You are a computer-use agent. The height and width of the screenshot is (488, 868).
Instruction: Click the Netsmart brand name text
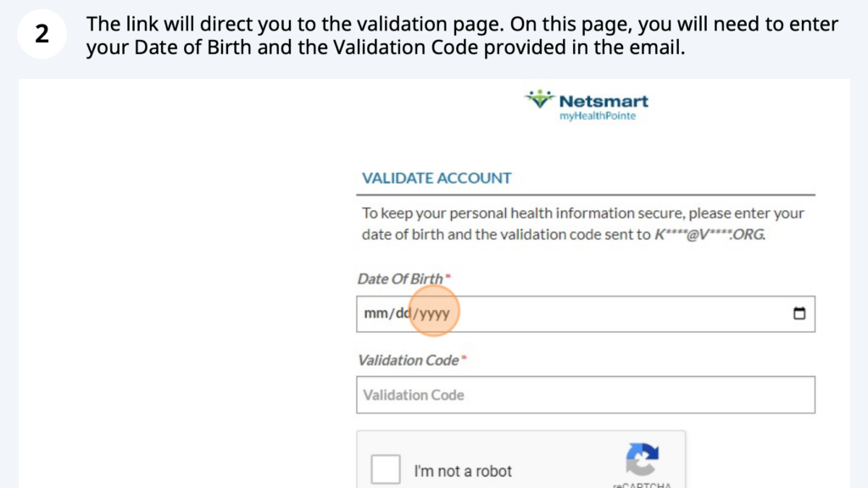click(x=604, y=102)
